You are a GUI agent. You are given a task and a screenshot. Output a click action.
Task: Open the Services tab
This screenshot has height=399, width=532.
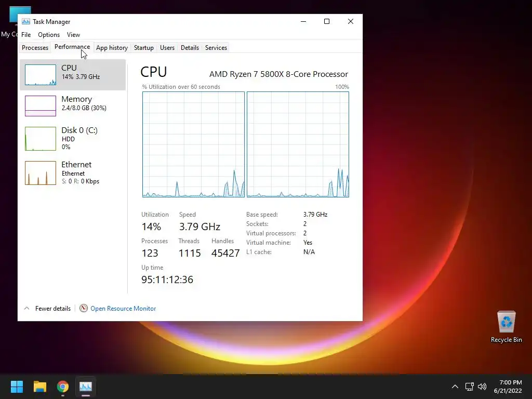pos(216,47)
